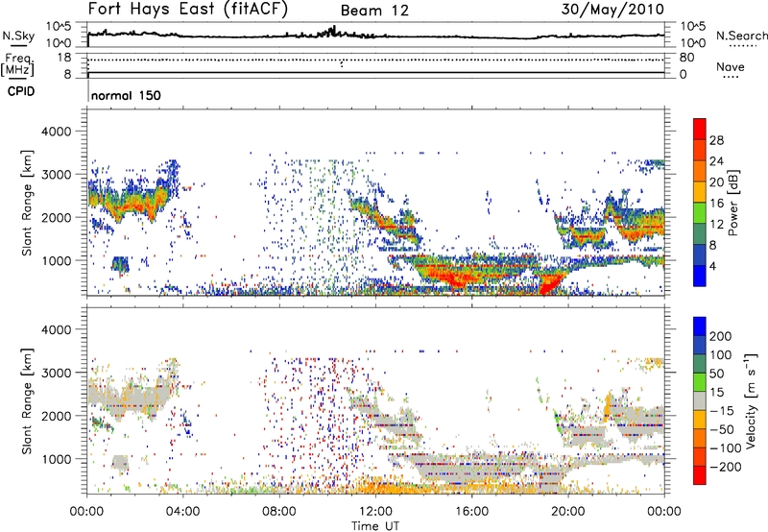
Task: Click the "-200" tick on the Velocity colorbar
Action: (x=725, y=467)
